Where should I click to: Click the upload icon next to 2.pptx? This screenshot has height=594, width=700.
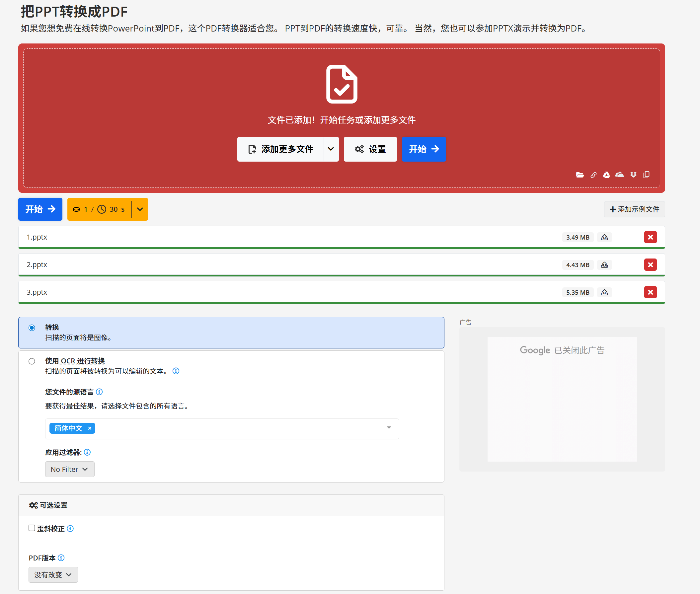click(604, 265)
